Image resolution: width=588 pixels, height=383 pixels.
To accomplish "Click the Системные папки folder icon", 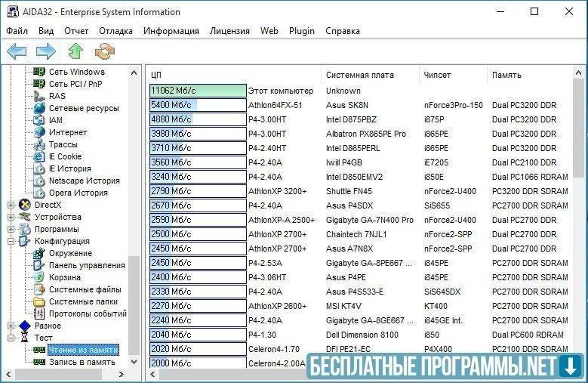I will tap(39, 301).
